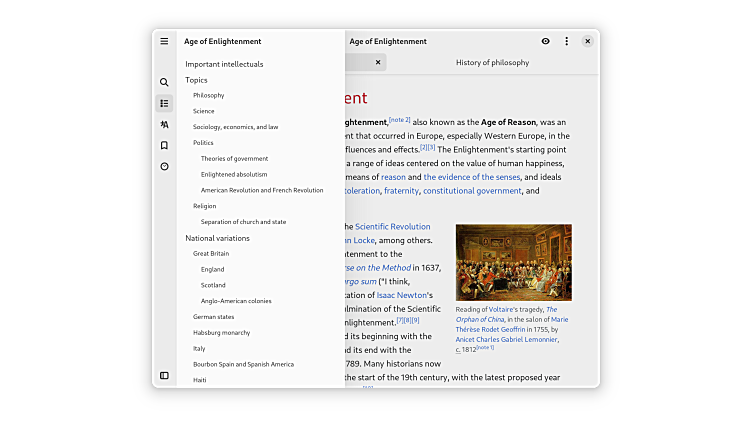Open the languages panel icon
752x423 pixels.
[164, 124]
